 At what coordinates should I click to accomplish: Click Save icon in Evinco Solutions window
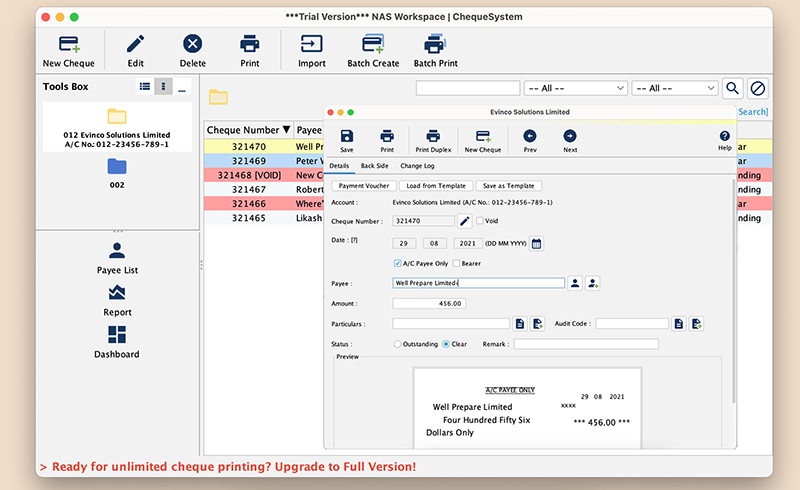pos(347,136)
